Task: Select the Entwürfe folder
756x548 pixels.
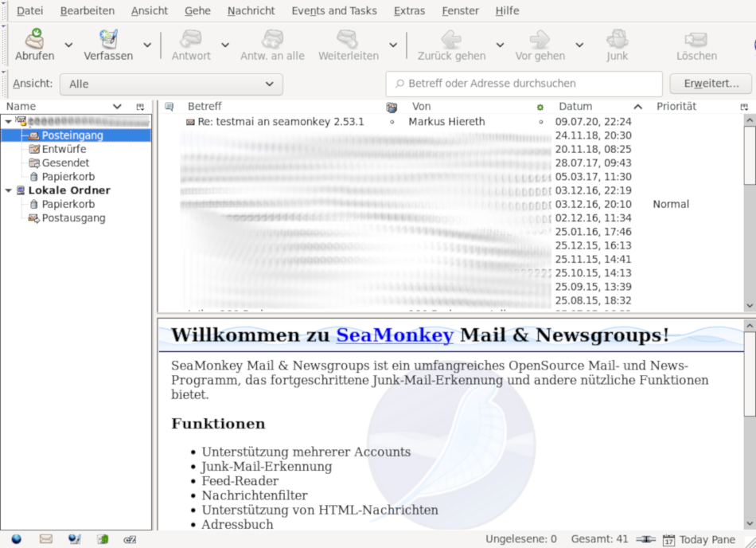Action: [x=64, y=149]
